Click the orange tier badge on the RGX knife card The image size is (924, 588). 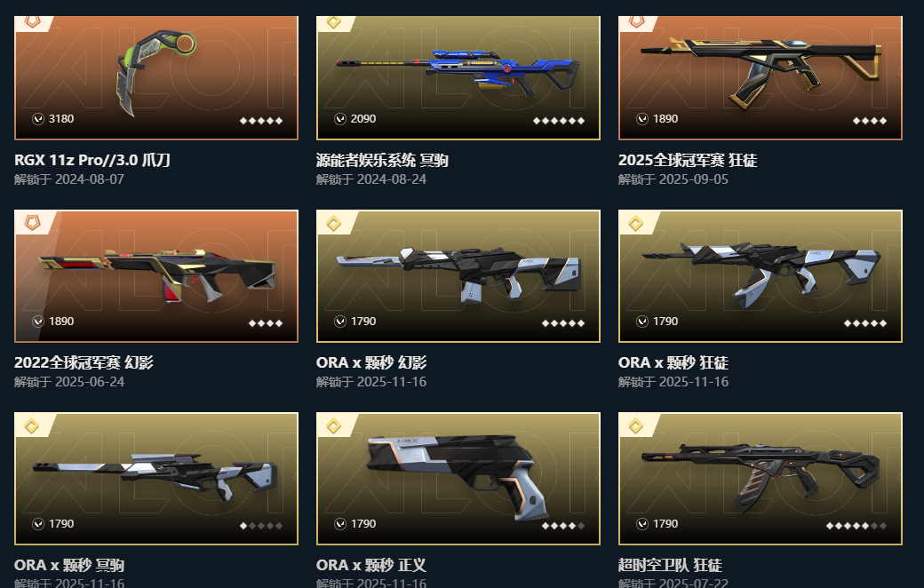[x=32, y=22]
